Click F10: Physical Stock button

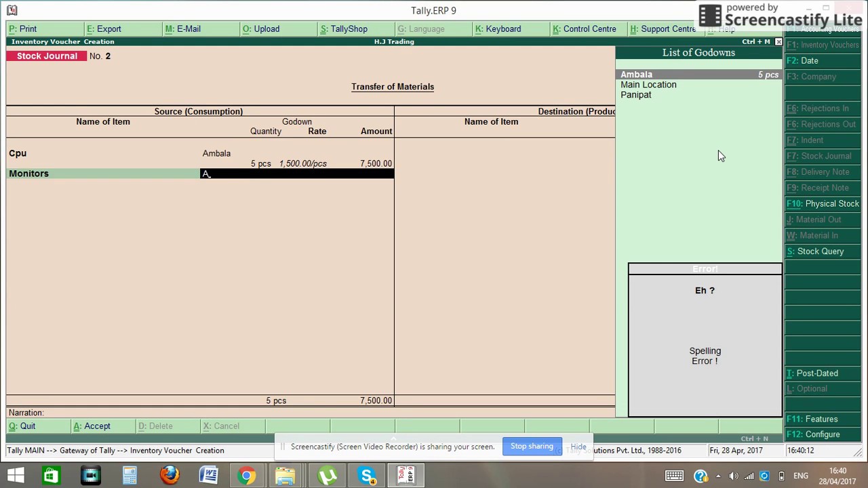point(823,204)
